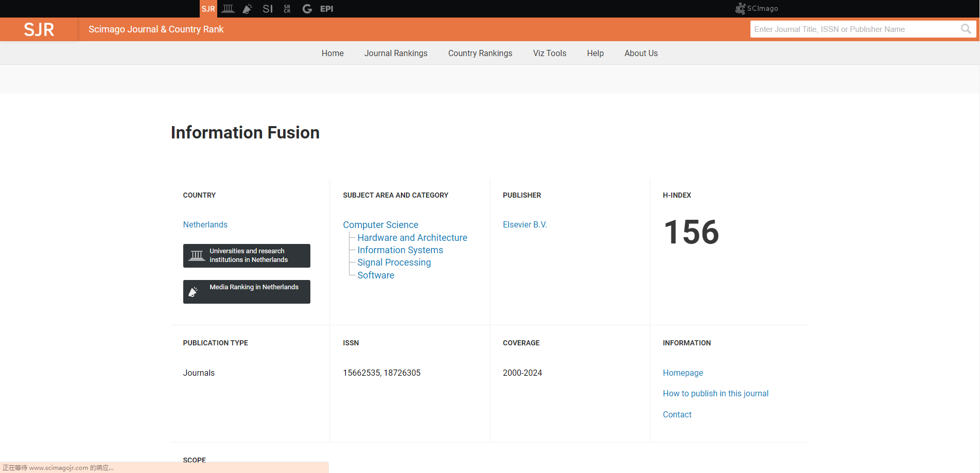Open the Help menu item

pos(596,53)
